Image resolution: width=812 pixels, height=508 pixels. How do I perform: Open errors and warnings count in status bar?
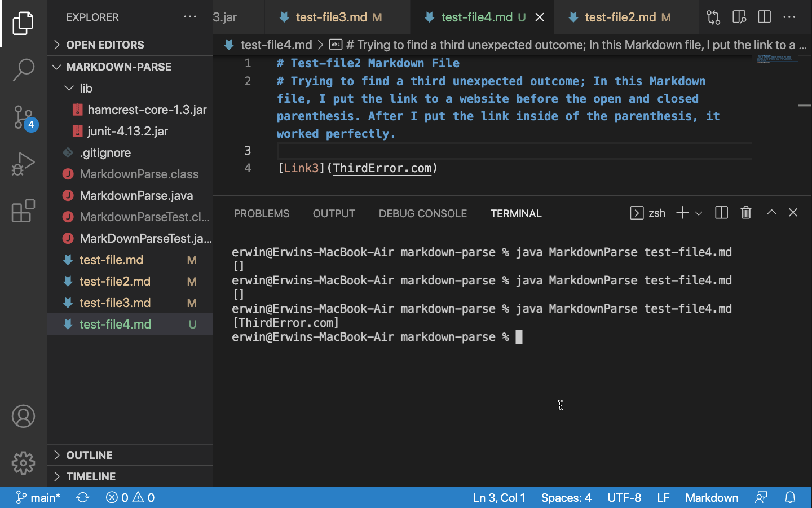tap(130, 497)
